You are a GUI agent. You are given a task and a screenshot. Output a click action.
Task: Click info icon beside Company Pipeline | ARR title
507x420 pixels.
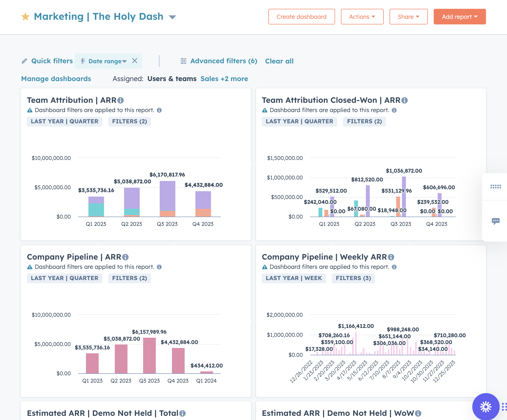tap(125, 257)
